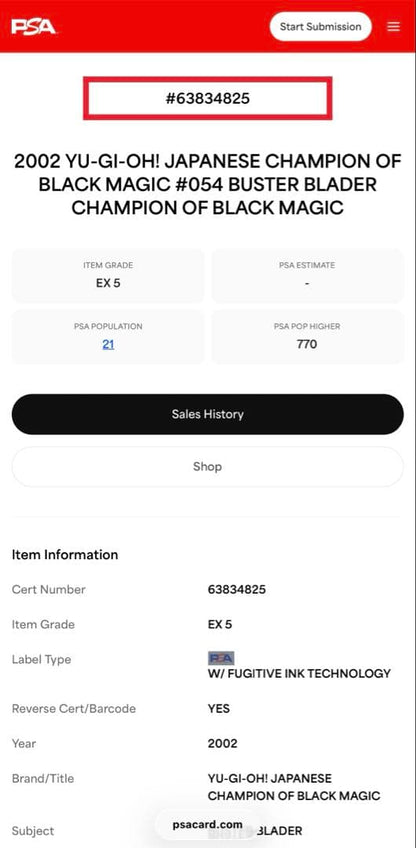Select the cert number #63834825 box
Image resolution: width=416 pixels, height=848 pixels.
click(x=208, y=98)
